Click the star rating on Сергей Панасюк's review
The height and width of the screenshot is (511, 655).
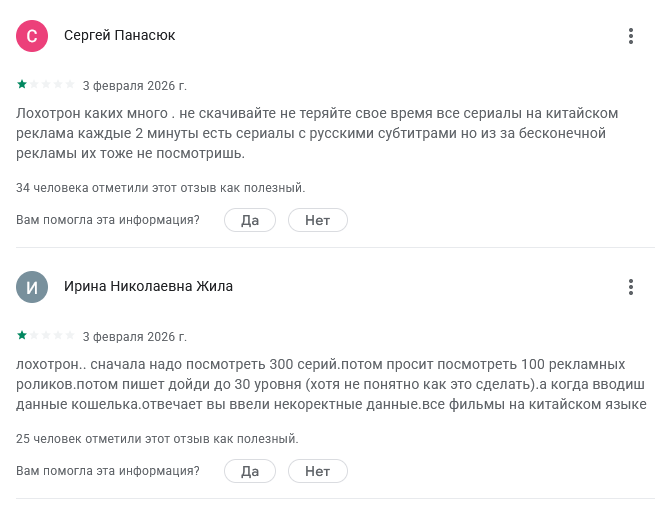45,84
